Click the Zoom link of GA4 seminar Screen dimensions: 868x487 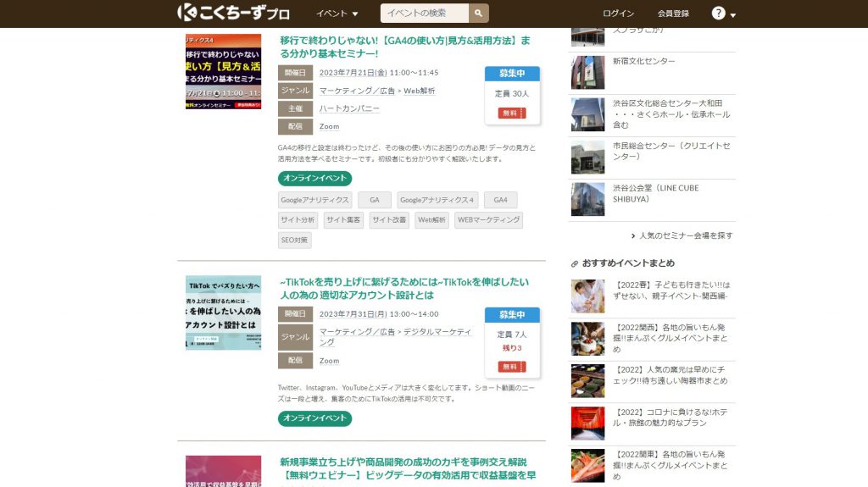[330, 126]
